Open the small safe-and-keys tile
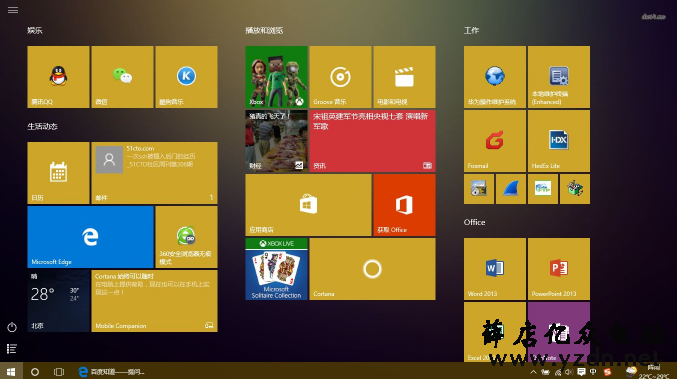This screenshot has height=379, width=677. tap(479, 189)
